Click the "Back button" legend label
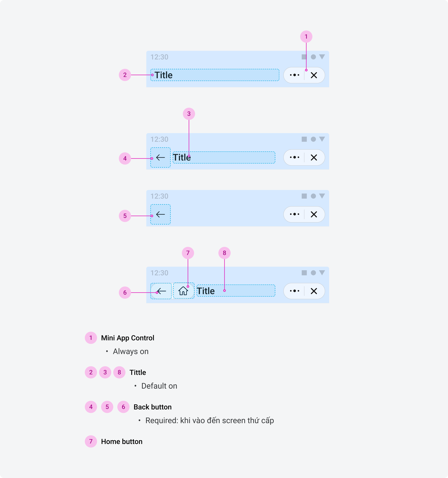The image size is (448, 478). tap(152, 407)
